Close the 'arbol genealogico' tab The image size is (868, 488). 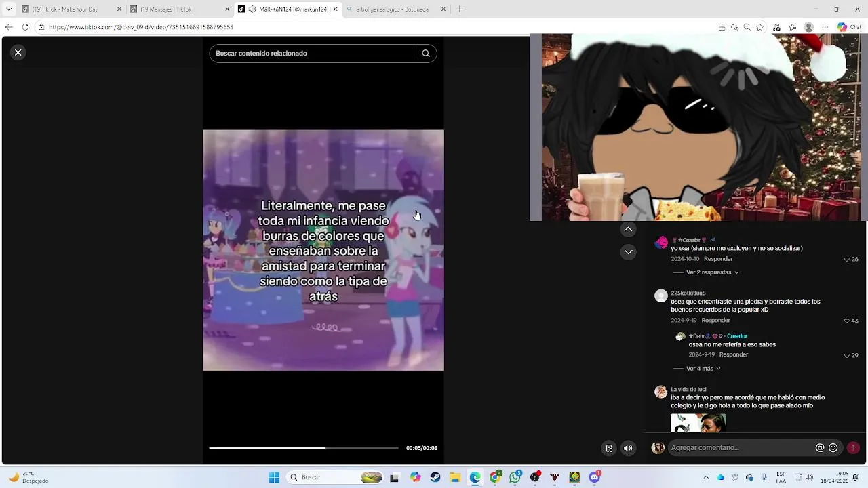click(444, 9)
